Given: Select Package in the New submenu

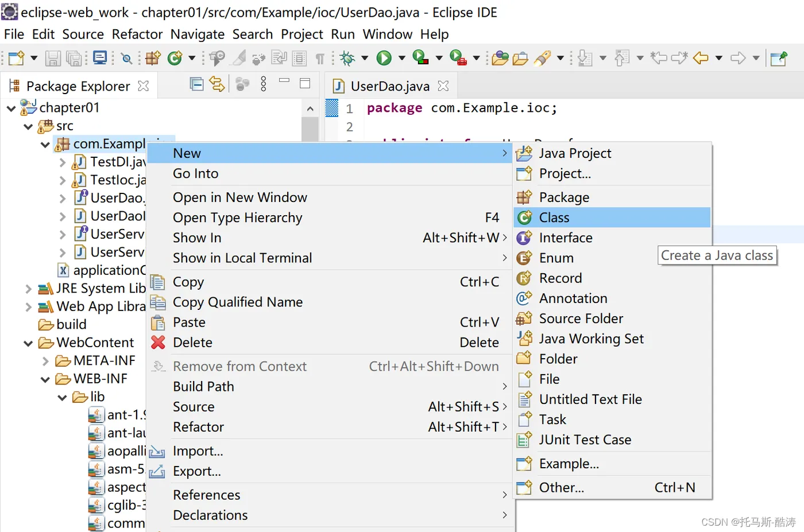Looking at the screenshot, I should pos(612,197).
